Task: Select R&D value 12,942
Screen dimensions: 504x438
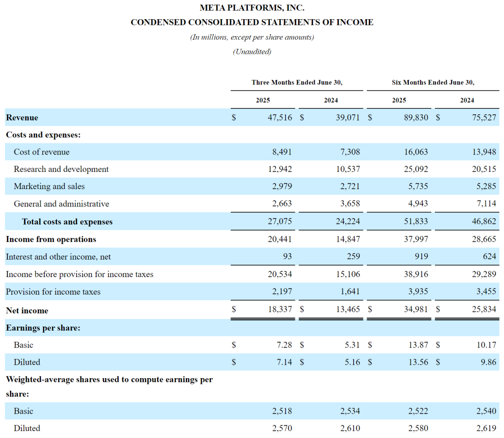Action: pyautogui.click(x=280, y=169)
